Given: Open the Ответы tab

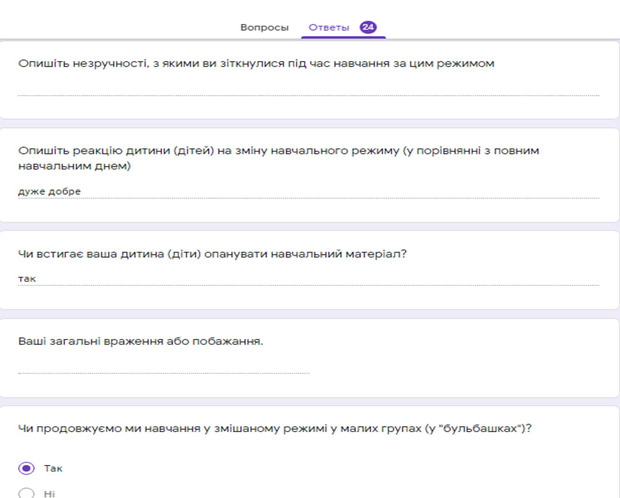Looking at the screenshot, I should coord(328,27).
